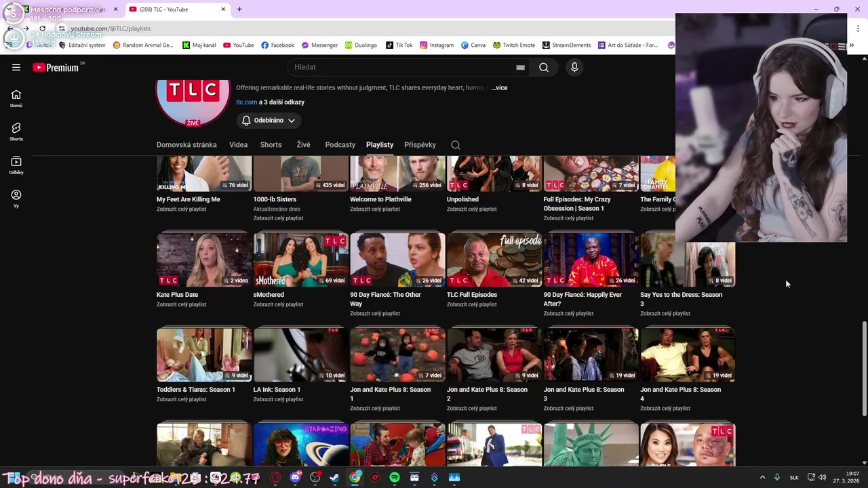The image size is (868, 488).
Task: Open the Kate Plus Date playlist thumbnail
Action: click(204, 260)
